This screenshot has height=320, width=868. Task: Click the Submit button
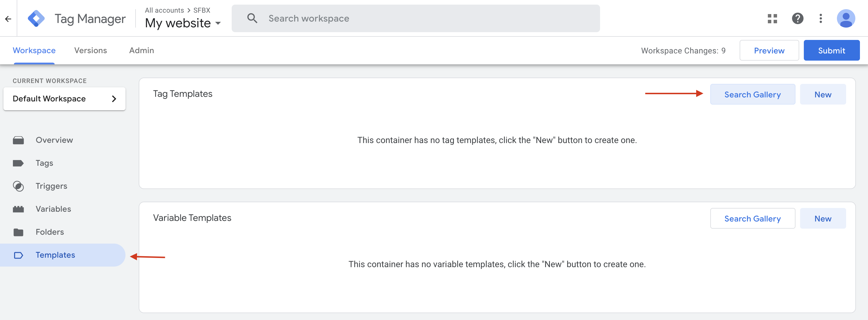coord(831,50)
